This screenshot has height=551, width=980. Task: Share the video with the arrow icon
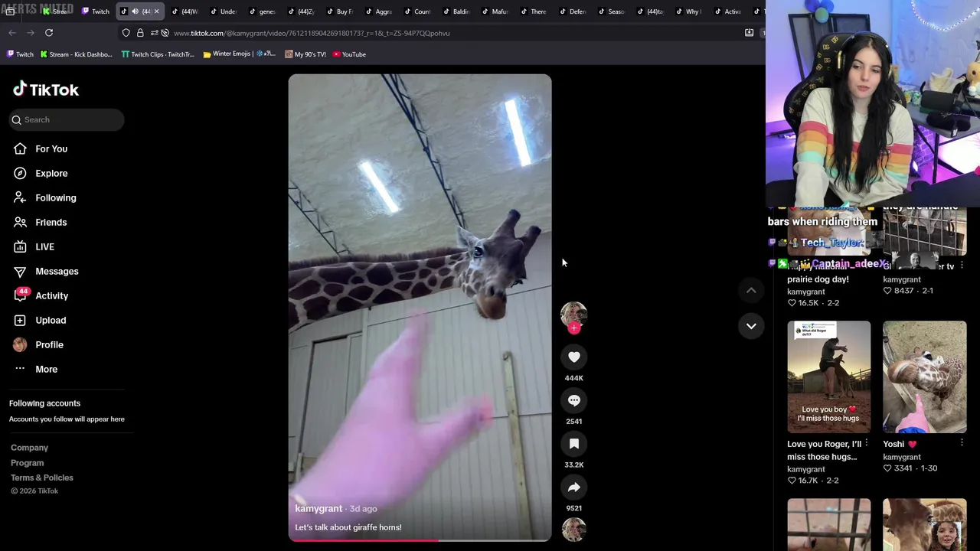pos(573,487)
